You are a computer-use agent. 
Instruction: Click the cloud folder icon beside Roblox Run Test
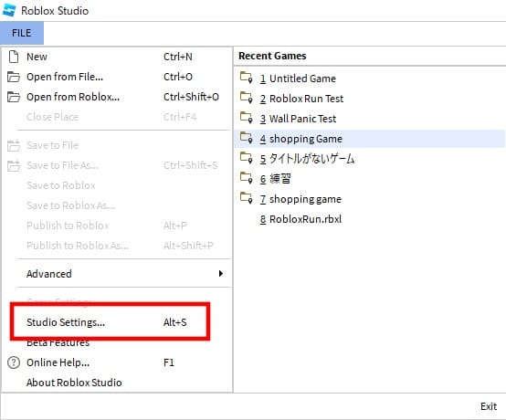[247, 98]
